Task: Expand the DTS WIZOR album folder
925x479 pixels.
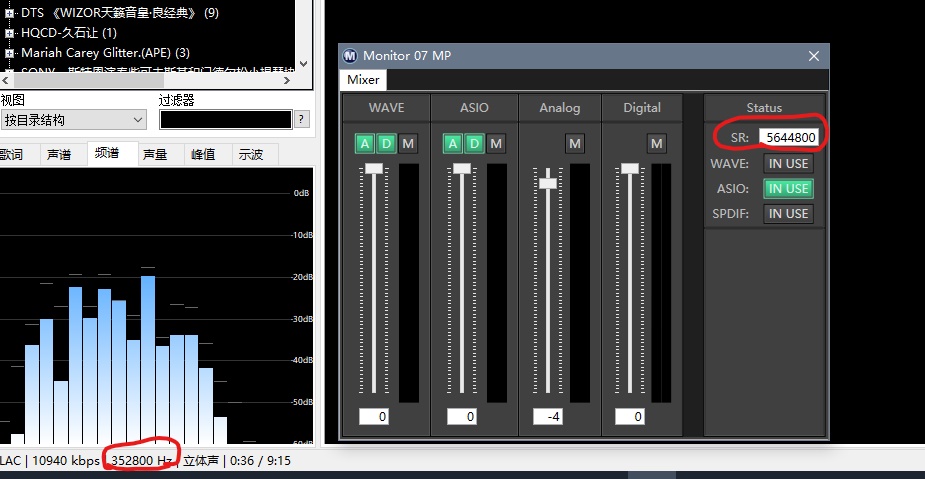Action: (9, 13)
